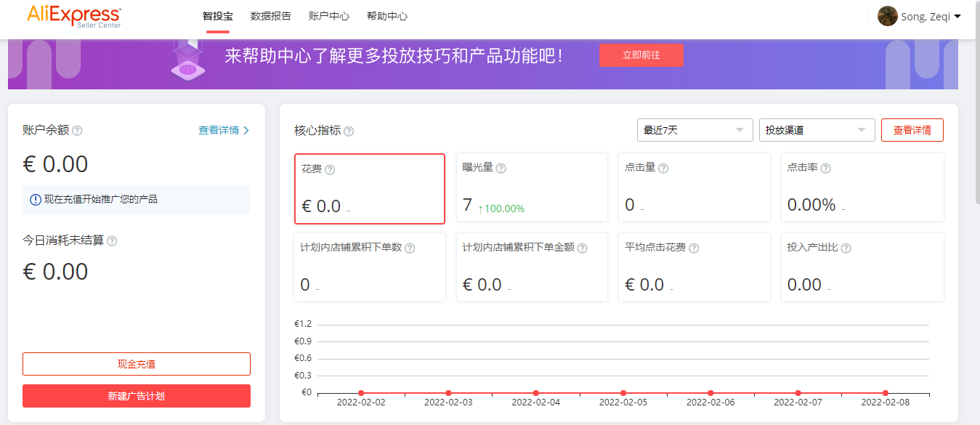Click help icon beside 计划内店铺累积下单数
Screen dimensions: 980x425
[x=410, y=248]
